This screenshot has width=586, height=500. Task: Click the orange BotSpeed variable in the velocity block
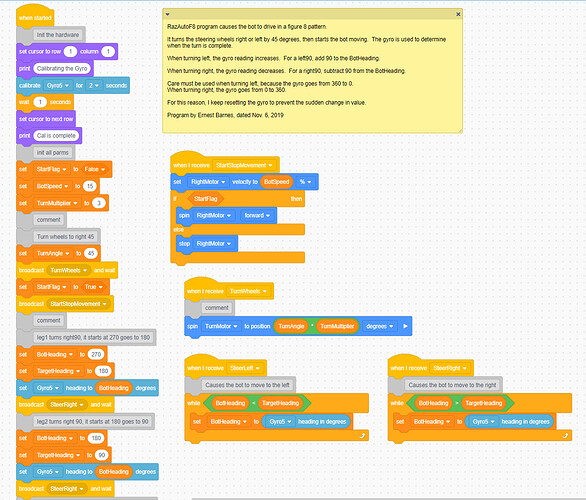point(277,182)
